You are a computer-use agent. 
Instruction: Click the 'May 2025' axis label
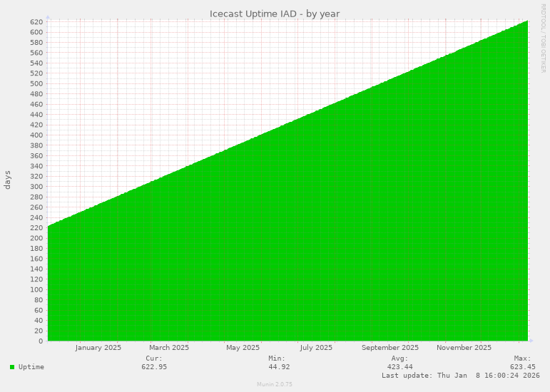click(x=243, y=348)
